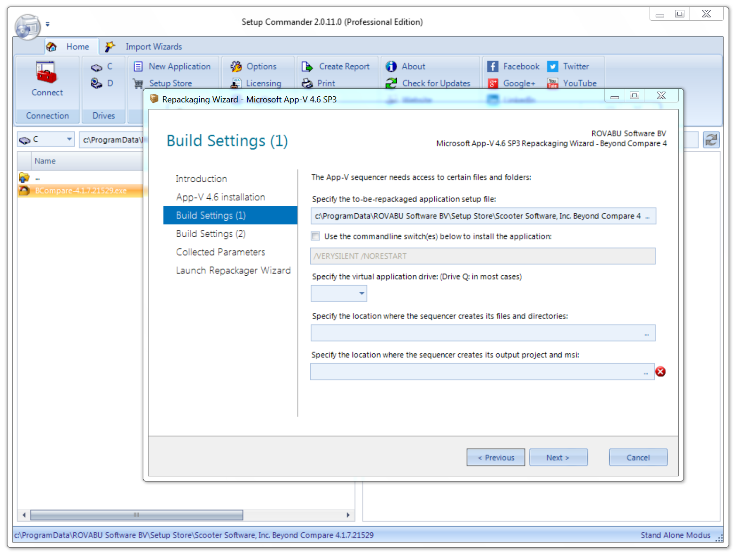This screenshot has height=560, width=737.
Task: Click the New Application label
Action: tap(180, 67)
